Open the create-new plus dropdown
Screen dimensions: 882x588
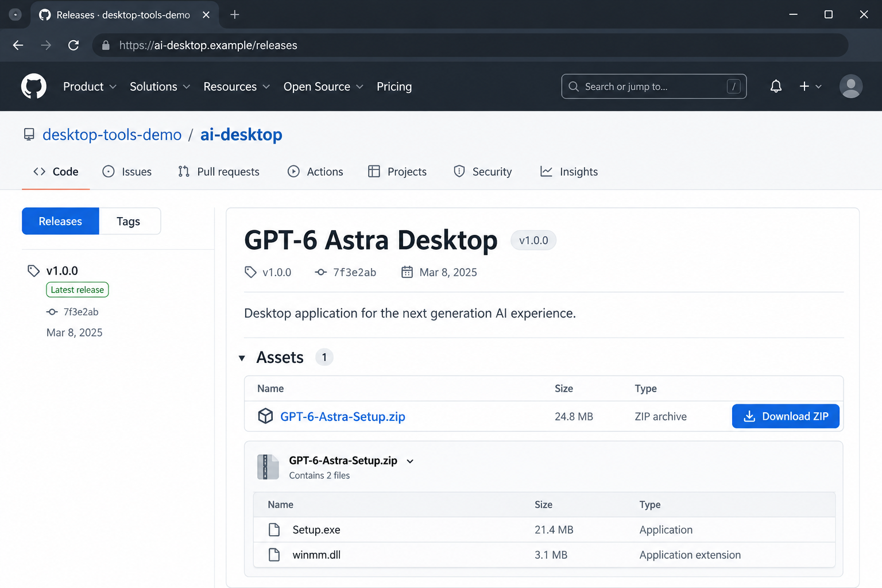[810, 86]
